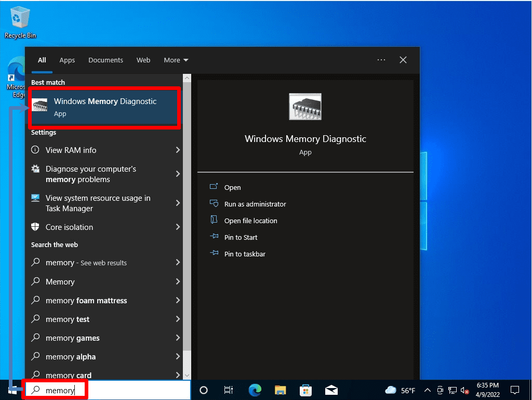The image size is (532, 400).
Task: Close the search panel with X
Action: coord(403,60)
